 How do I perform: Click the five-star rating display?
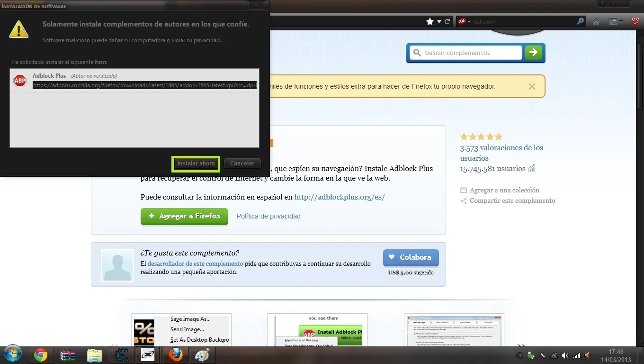click(x=481, y=137)
